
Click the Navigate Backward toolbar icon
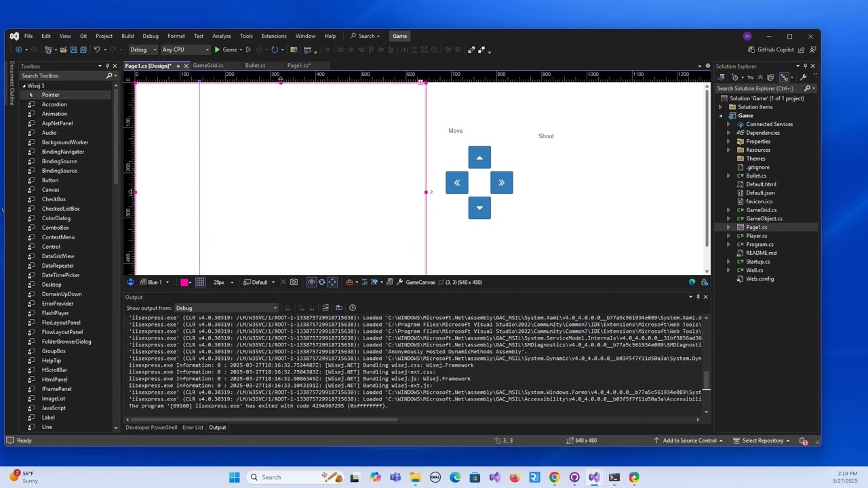[18, 49]
